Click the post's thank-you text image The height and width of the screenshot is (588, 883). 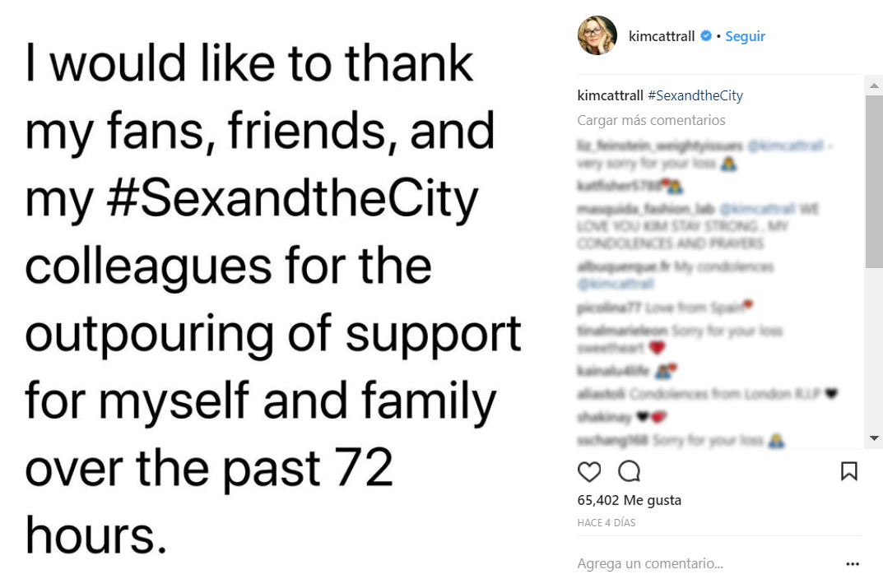click(x=272, y=296)
